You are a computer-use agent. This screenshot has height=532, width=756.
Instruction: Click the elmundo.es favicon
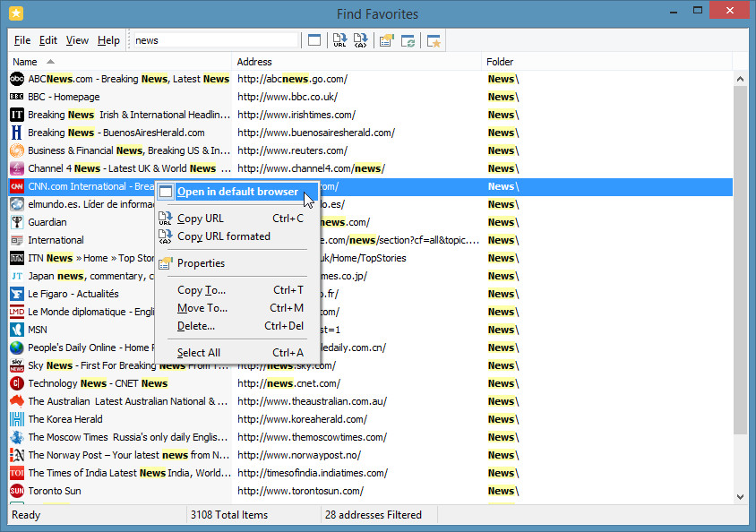coord(17,204)
